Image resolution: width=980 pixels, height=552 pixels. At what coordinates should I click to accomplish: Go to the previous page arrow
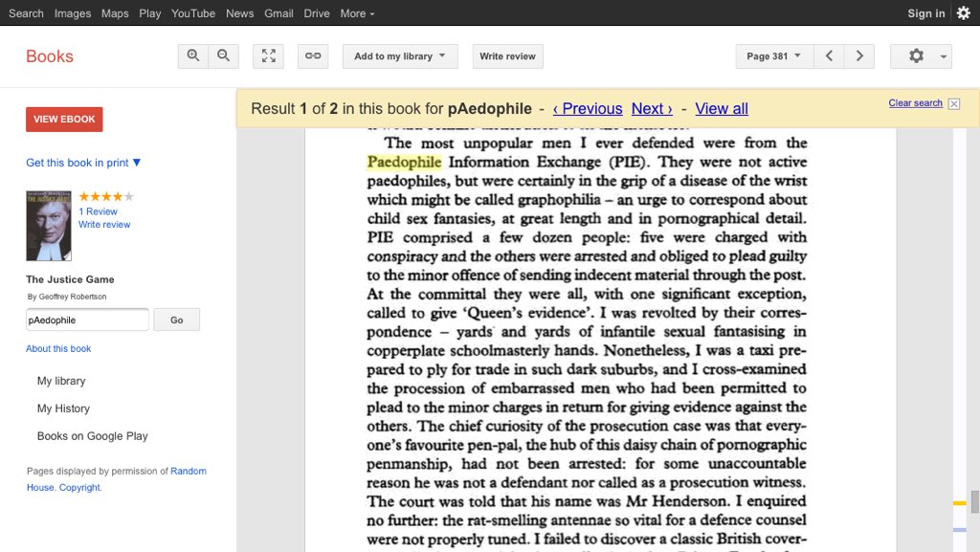(x=829, y=56)
